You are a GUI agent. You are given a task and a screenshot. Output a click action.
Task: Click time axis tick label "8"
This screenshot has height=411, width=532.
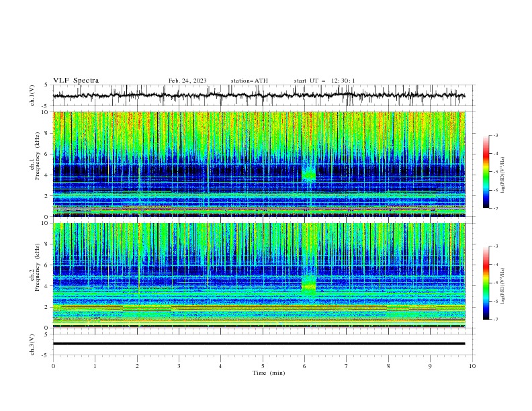[388, 366]
